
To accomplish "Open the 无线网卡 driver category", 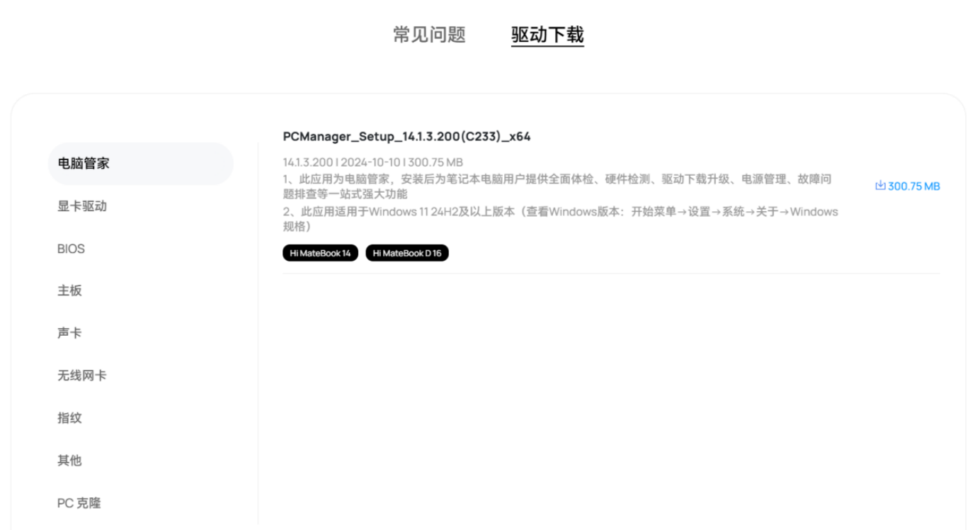I will (82, 376).
